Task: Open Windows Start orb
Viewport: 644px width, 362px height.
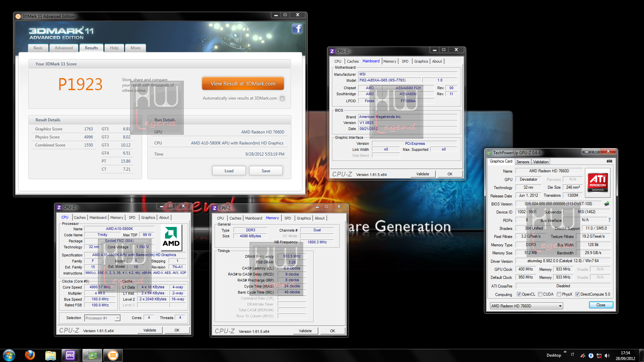Action: click(x=9, y=355)
